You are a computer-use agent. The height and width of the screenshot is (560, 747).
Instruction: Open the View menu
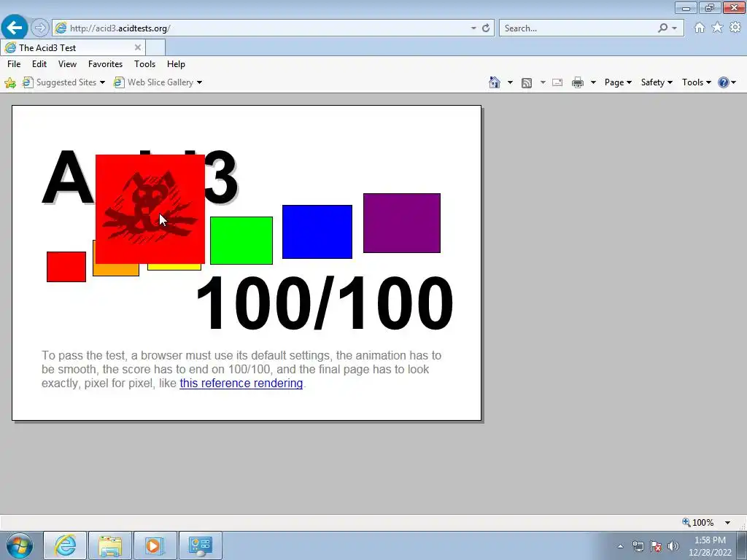click(x=67, y=64)
